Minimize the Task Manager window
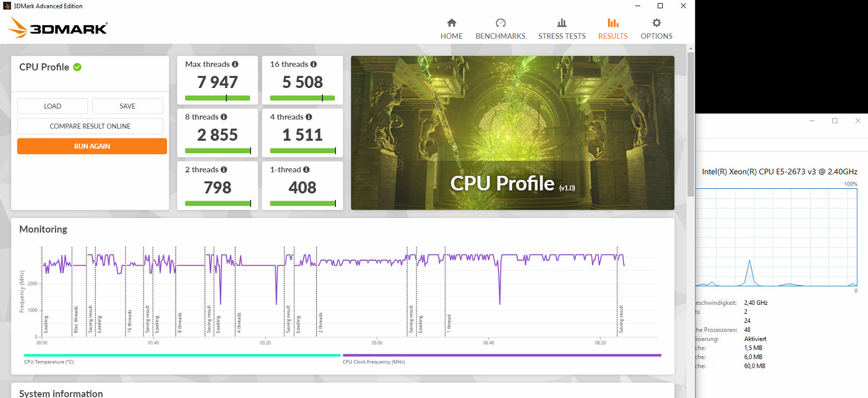Image resolution: width=868 pixels, height=398 pixels. click(x=811, y=121)
